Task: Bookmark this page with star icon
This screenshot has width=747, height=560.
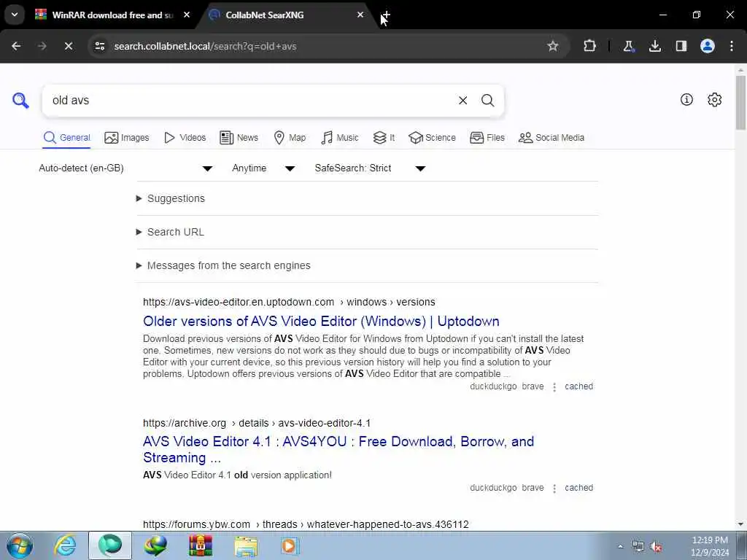Action: point(553,46)
